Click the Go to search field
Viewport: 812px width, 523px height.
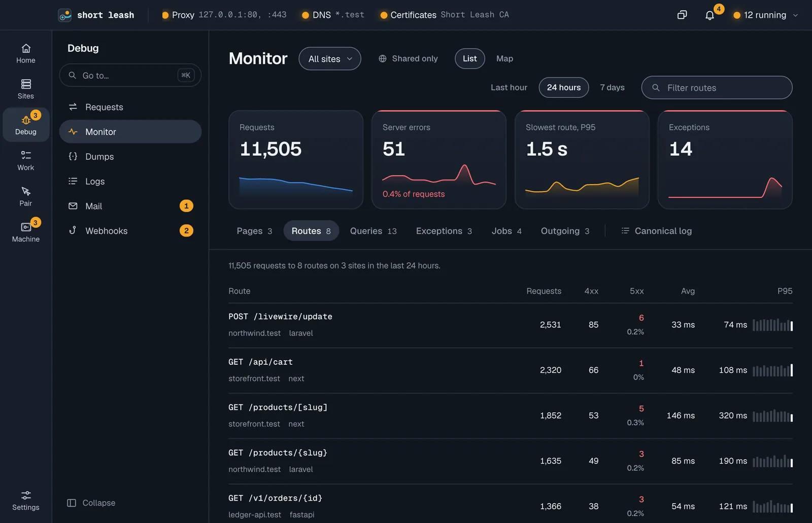point(130,75)
